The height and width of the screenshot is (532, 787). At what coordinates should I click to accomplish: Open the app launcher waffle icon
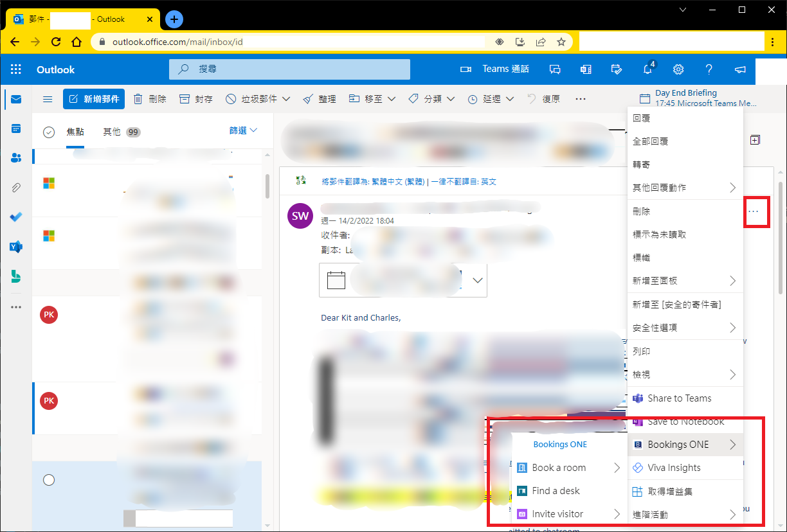point(16,69)
